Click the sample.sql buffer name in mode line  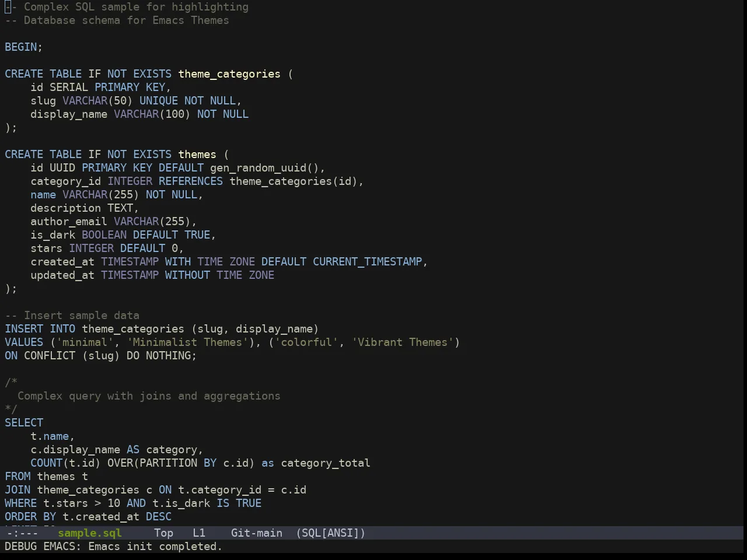[x=90, y=533]
